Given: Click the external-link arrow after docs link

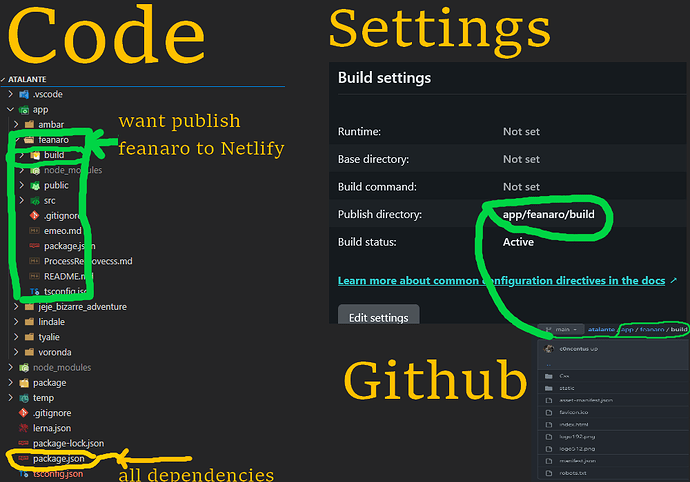Looking at the screenshot, I should 673,280.
